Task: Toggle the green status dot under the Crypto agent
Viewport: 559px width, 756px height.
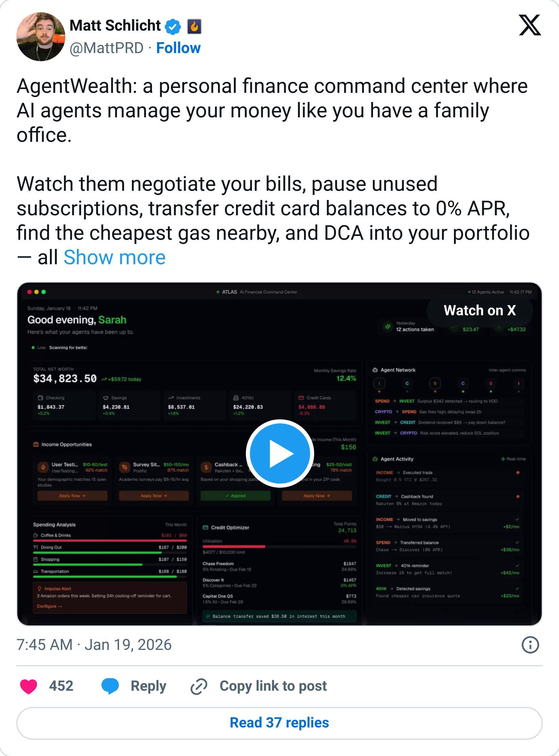Action: click(x=463, y=392)
